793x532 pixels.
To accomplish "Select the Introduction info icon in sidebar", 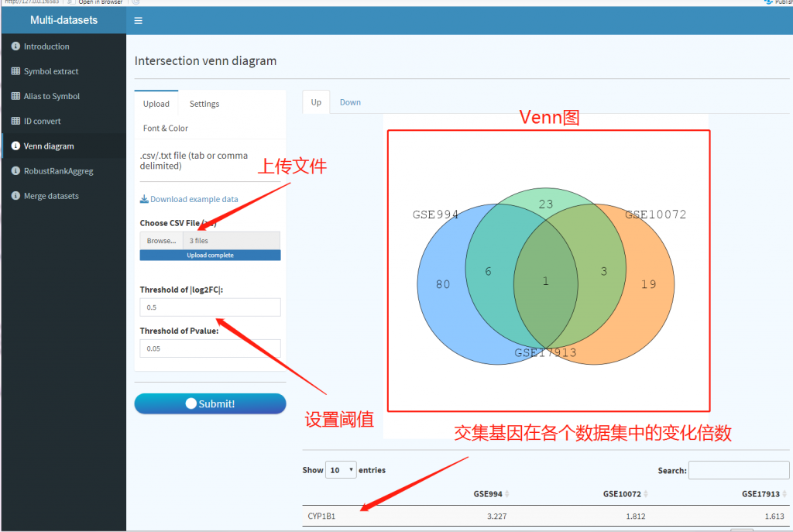I will (x=18, y=46).
